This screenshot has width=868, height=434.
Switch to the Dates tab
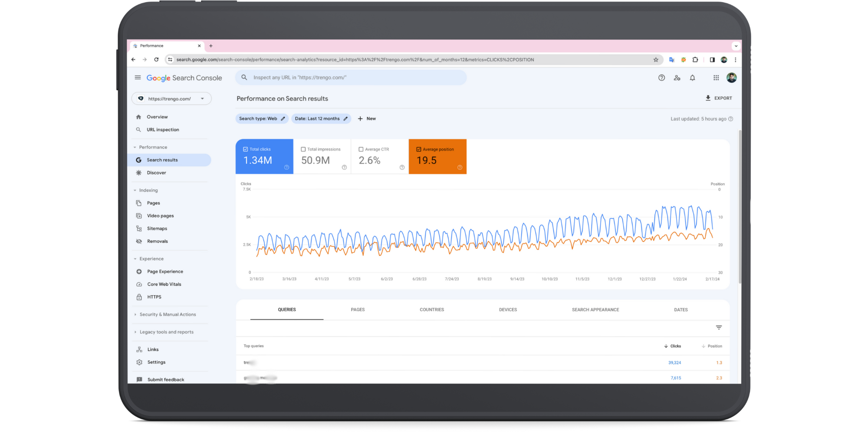coord(681,310)
